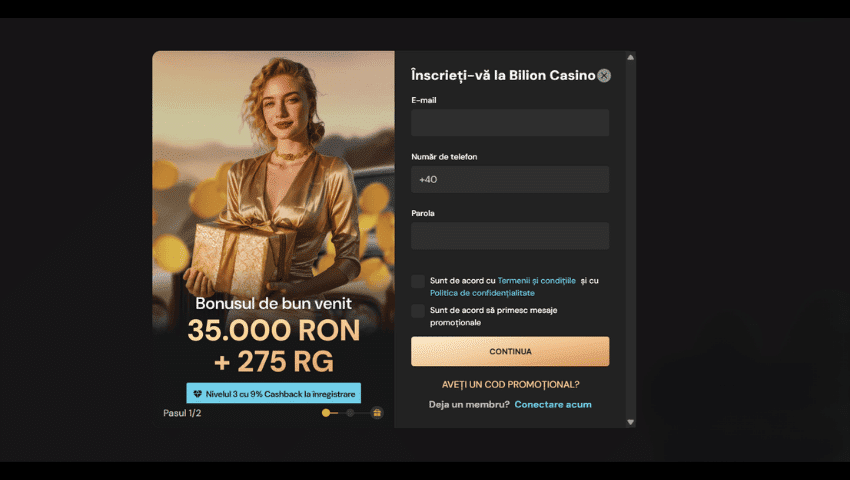Image resolution: width=850 pixels, height=480 pixels.
Task: Open the Conectare acum link
Action: click(553, 405)
